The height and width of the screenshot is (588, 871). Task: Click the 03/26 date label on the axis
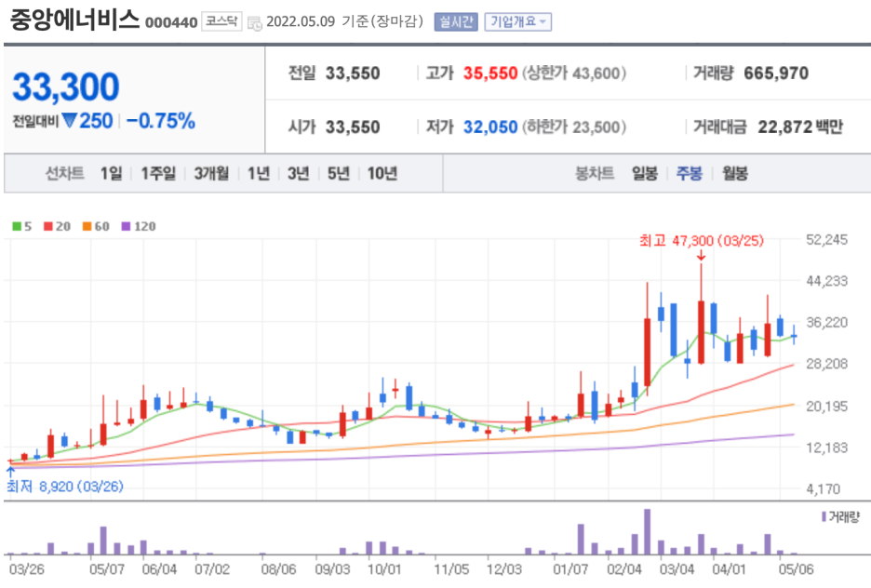coord(27,569)
